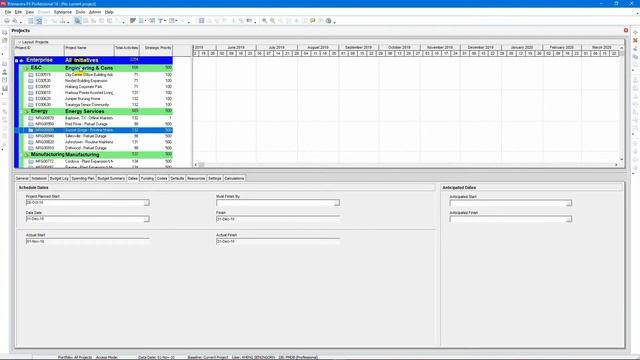The height and width of the screenshot is (360, 640).
Task: Click the Group and Sort toolbar icon
Action: [173, 21]
